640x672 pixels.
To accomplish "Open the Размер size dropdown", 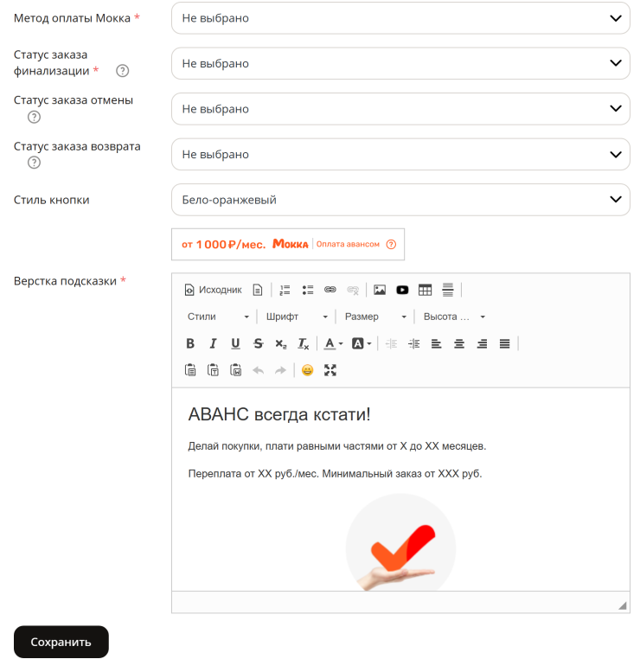I will point(375,317).
